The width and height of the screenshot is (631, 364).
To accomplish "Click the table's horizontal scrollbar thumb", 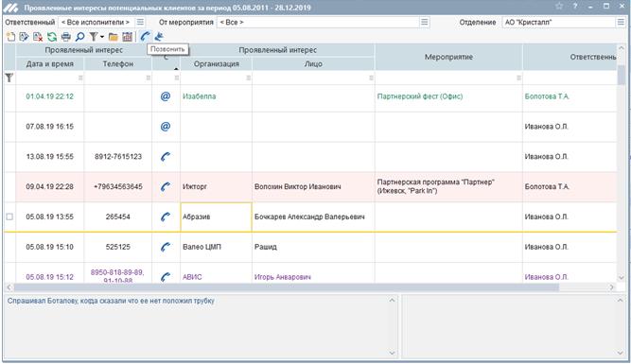I will point(286,287).
